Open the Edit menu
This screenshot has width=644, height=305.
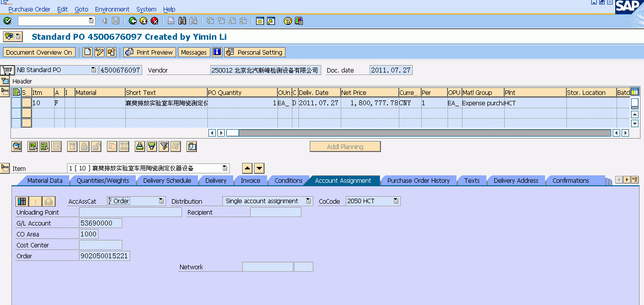pos(62,9)
